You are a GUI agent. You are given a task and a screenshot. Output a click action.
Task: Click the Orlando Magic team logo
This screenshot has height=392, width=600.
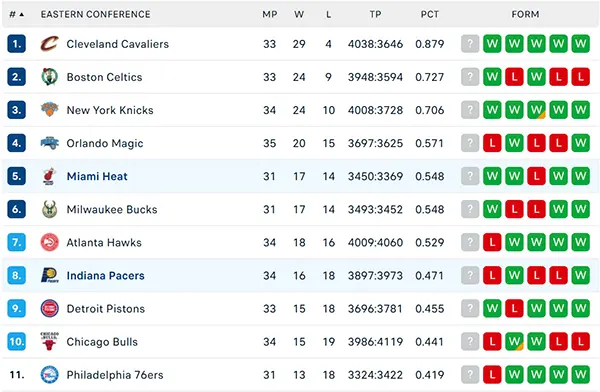click(49, 143)
